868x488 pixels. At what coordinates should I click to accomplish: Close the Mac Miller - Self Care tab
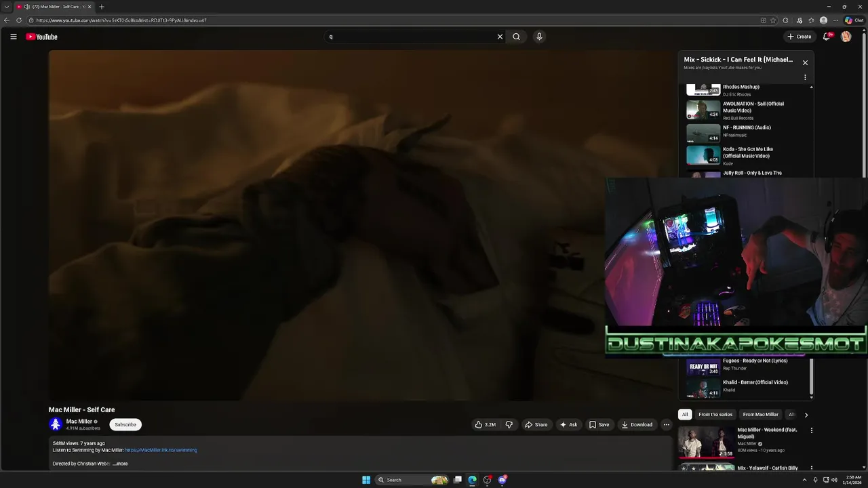[89, 7]
